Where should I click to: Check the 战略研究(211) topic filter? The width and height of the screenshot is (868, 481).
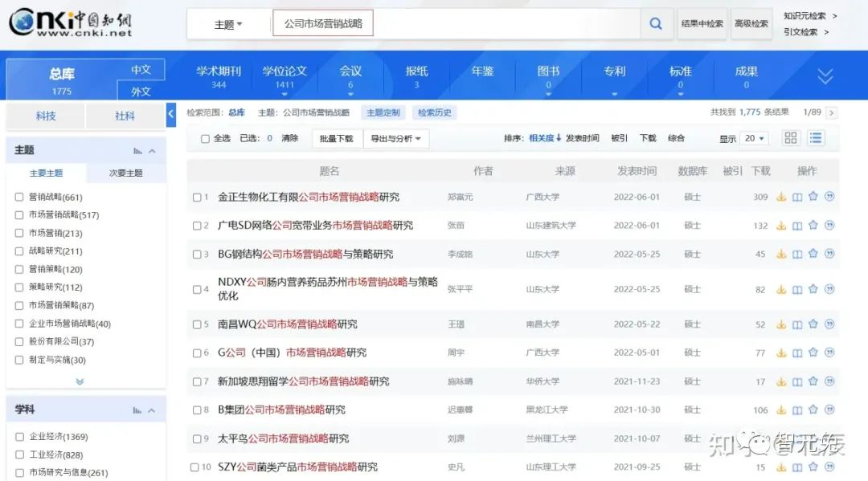19,251
